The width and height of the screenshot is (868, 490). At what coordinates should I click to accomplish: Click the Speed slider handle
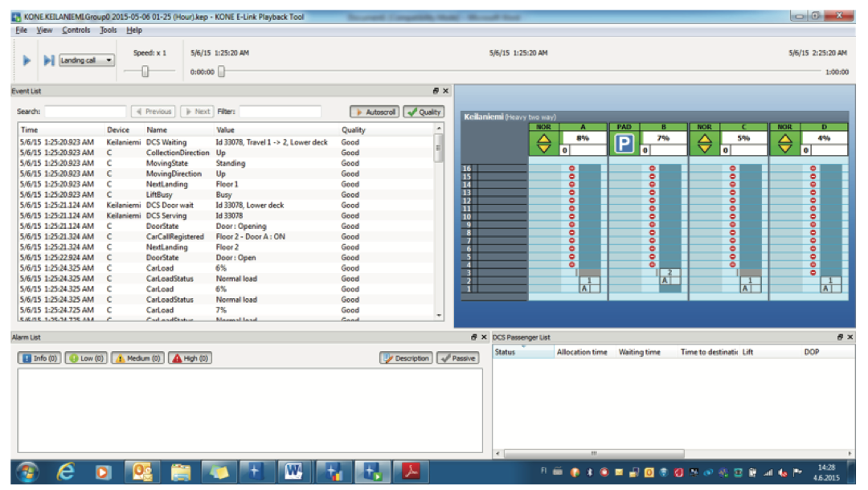pyautogui.click(x=145, y=71)
